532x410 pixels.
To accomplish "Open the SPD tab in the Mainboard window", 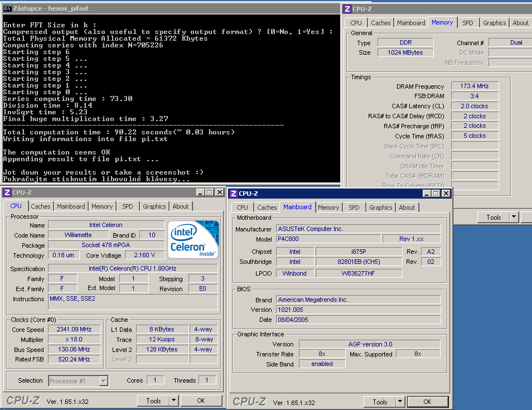I will pos(354,208).
